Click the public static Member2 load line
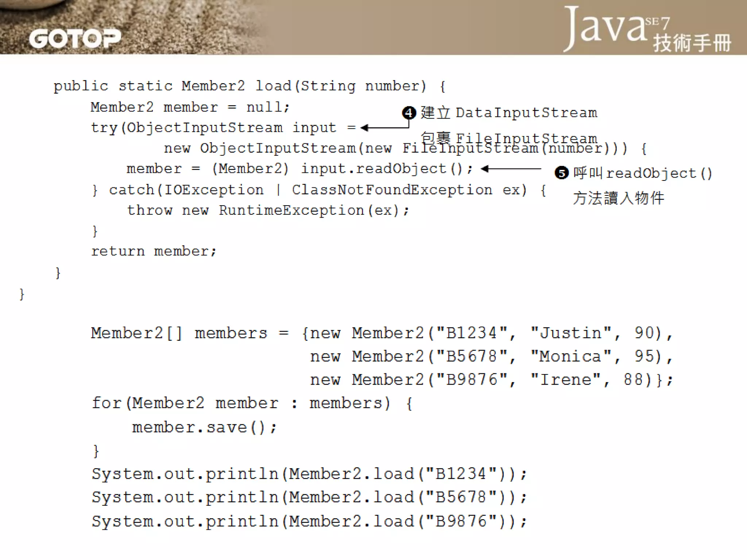Image resolution: width=747 pixels, height=560 pixels. [250, 86]
